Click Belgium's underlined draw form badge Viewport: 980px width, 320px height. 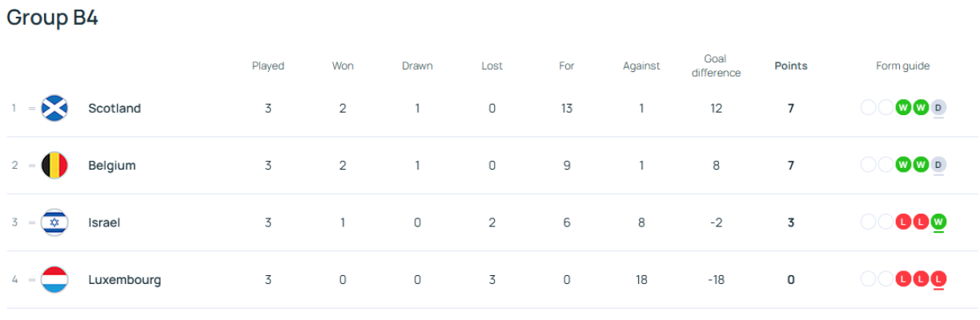tap(938, 166)
